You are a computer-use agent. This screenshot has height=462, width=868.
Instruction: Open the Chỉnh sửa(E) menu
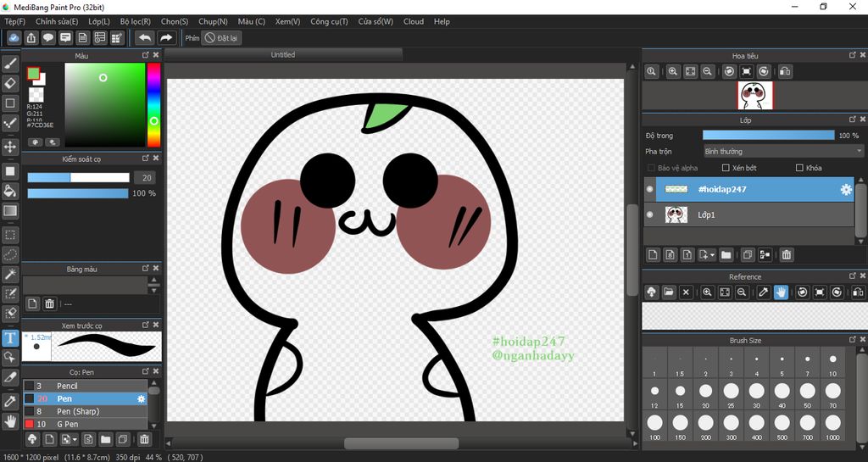point(57,21)
